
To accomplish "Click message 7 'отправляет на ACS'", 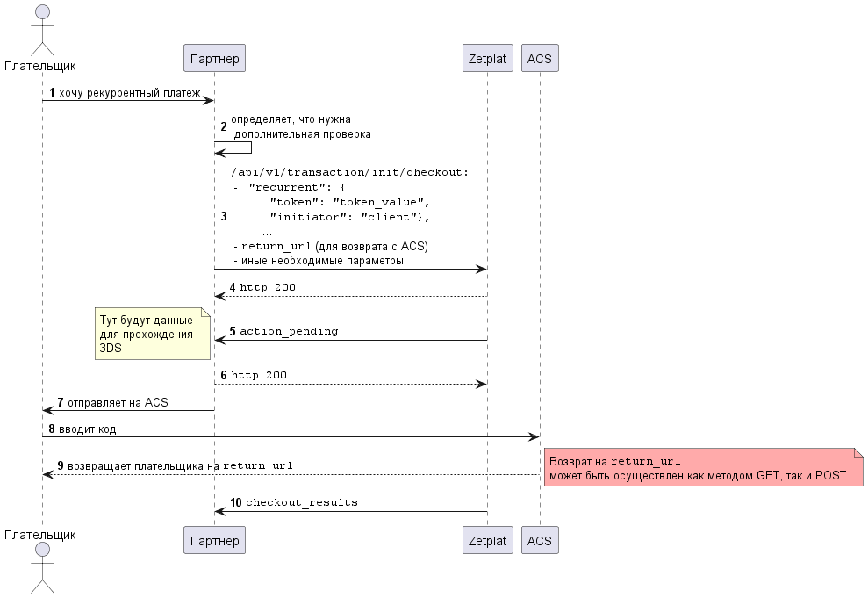I will pos(118,402).
